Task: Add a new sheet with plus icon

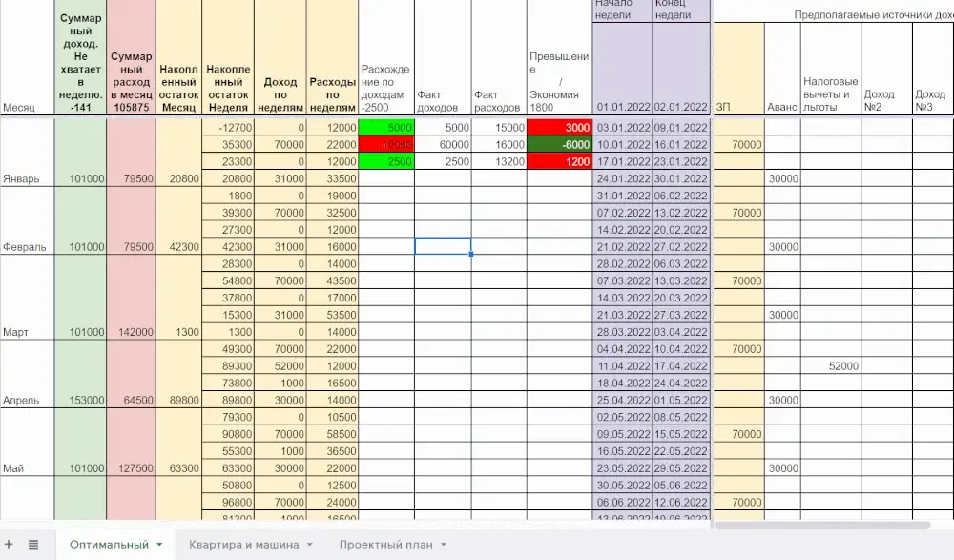Action: [x=9, y=544]
